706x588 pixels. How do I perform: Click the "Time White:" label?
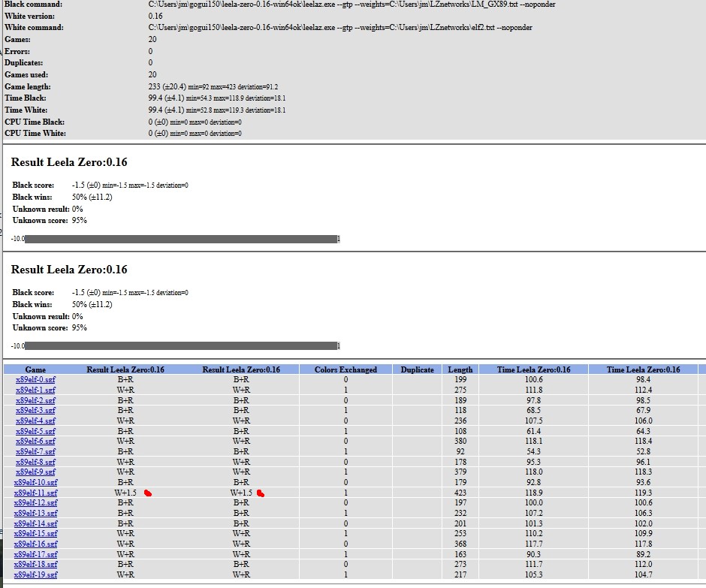(26, 110)
